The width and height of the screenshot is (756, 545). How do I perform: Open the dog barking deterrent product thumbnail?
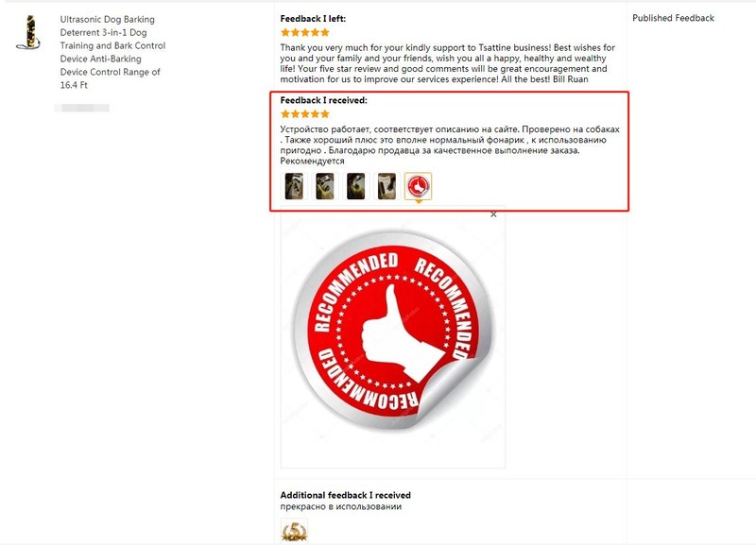[28, 32]
